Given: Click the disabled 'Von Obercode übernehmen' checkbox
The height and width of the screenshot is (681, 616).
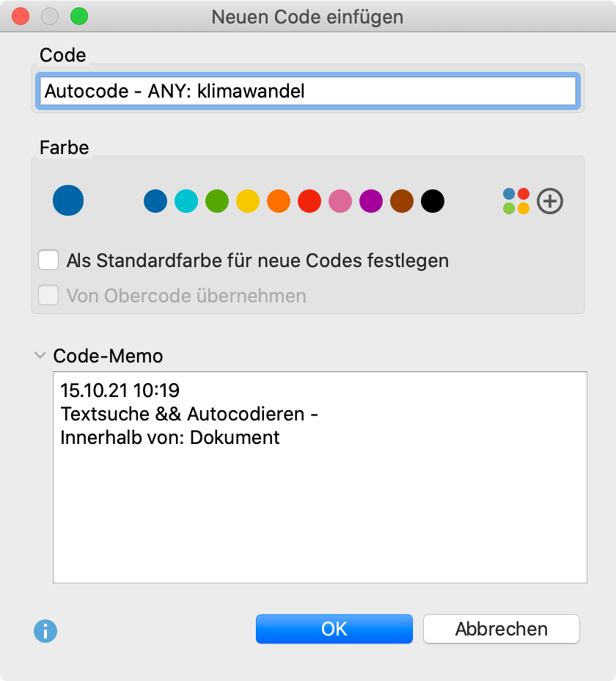Looking at the screenshot, I should [48, 296].
